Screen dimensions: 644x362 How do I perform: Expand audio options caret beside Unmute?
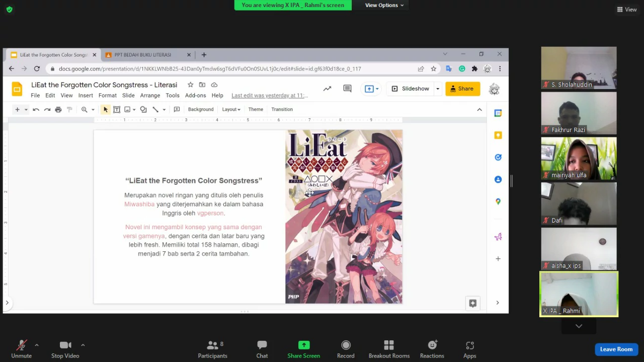pyautogui.click(x=37, y=345)
